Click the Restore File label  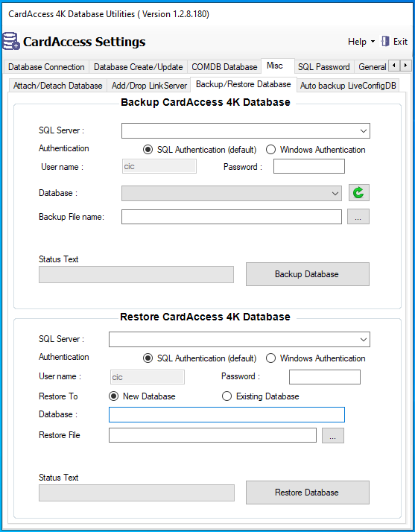tap(60, 435)
